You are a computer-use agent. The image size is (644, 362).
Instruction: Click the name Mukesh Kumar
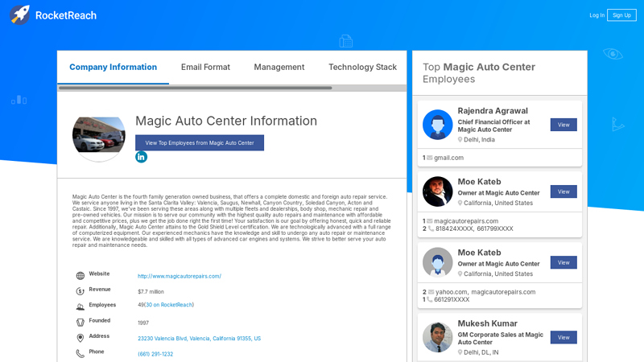488,323
